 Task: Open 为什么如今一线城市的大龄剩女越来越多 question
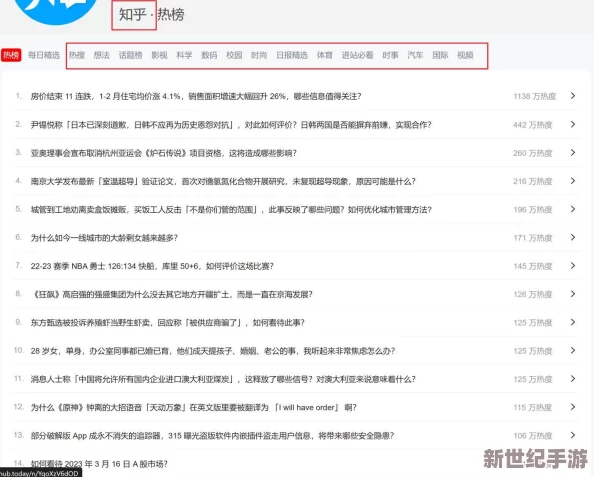coord(104,238)
